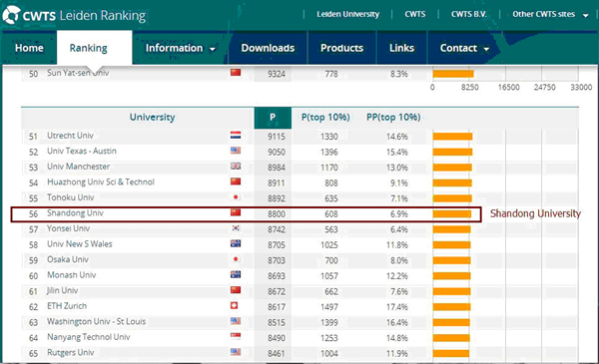
Task: Follow the CWTS B.V. link
Action: click(x=469, y=15)
